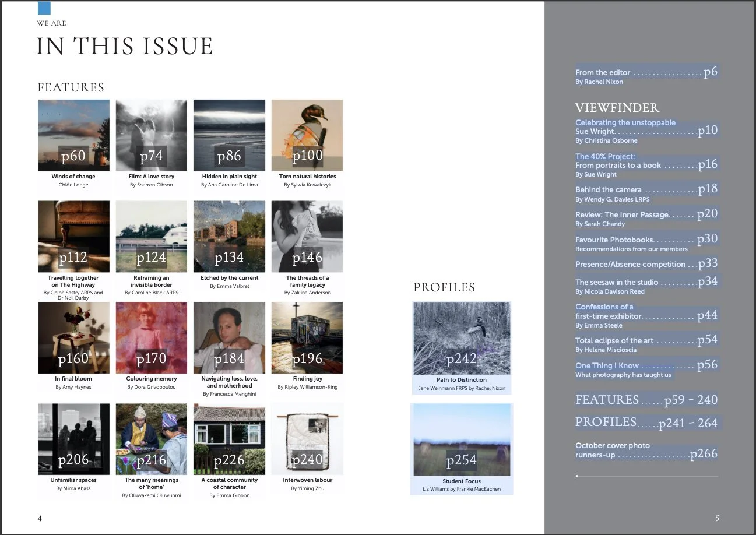
Task: Select the 'Hidden in plain sight' p86 image
Action: pos(229,135)
